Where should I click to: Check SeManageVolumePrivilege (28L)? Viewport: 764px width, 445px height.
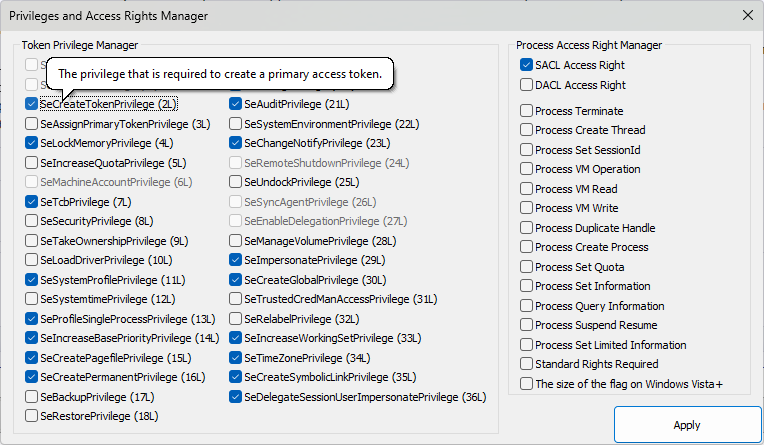click(x=236, y=241)
